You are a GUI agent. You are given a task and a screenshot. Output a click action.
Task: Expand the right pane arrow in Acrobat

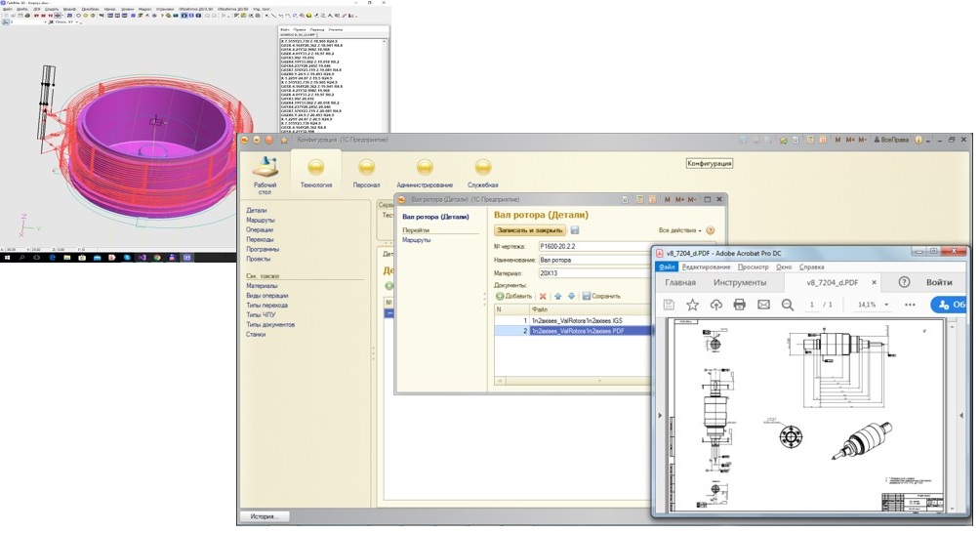pyautogui.click(x=961, y=415)
